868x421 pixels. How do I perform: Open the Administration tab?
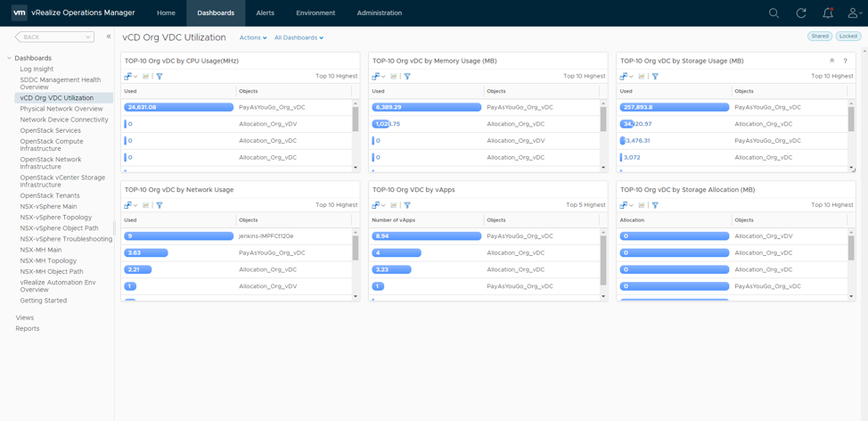(x=379, y=13)
